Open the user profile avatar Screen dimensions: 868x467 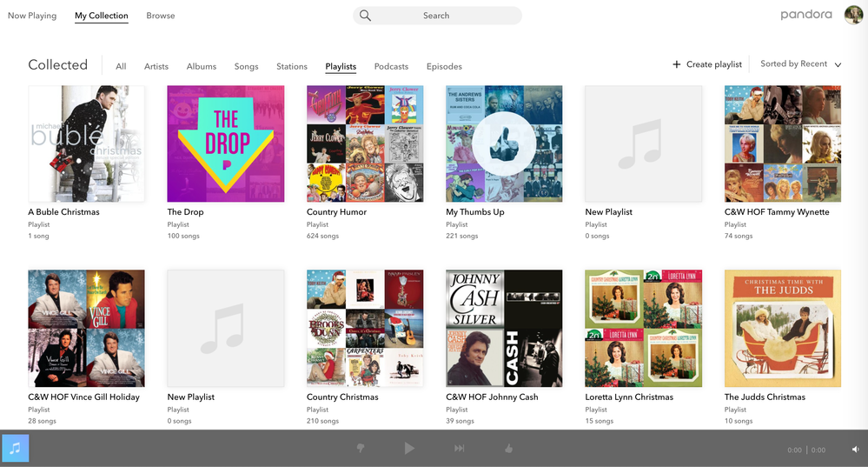pos(852,15)
